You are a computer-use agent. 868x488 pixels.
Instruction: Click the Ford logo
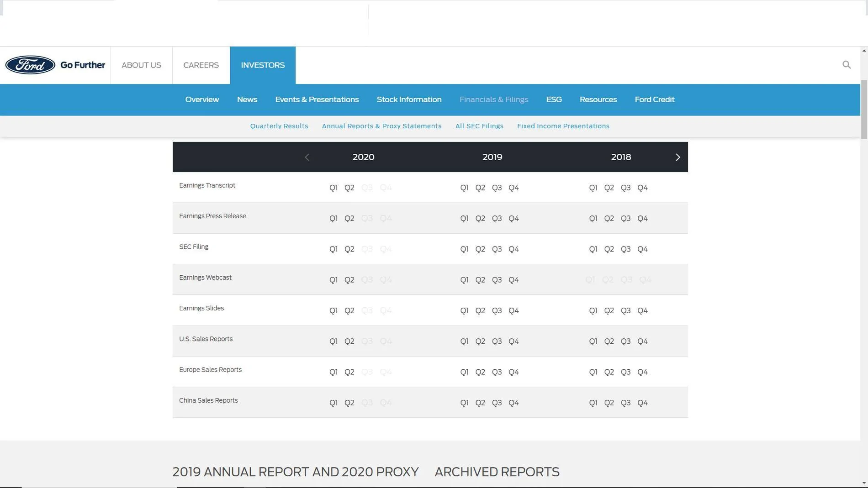30,65
